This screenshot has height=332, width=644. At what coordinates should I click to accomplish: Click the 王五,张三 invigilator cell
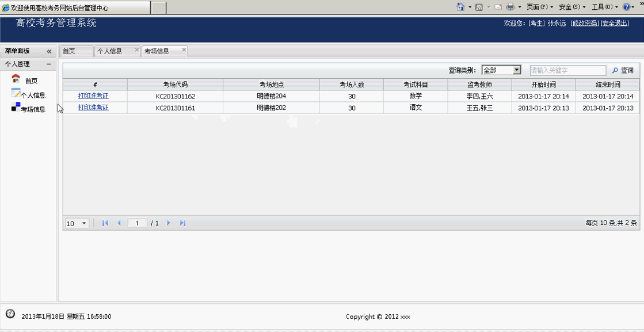pyautogui.click(x=480, y=108)
